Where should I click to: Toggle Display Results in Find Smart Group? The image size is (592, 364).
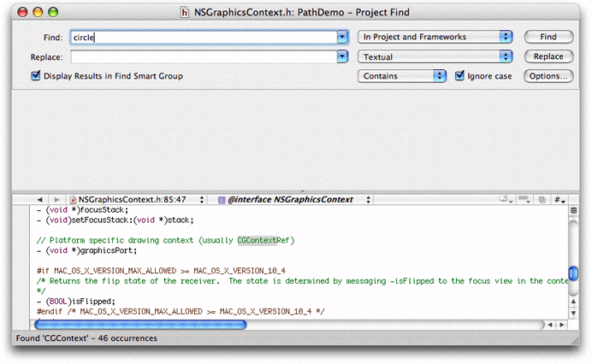point(36,76)
